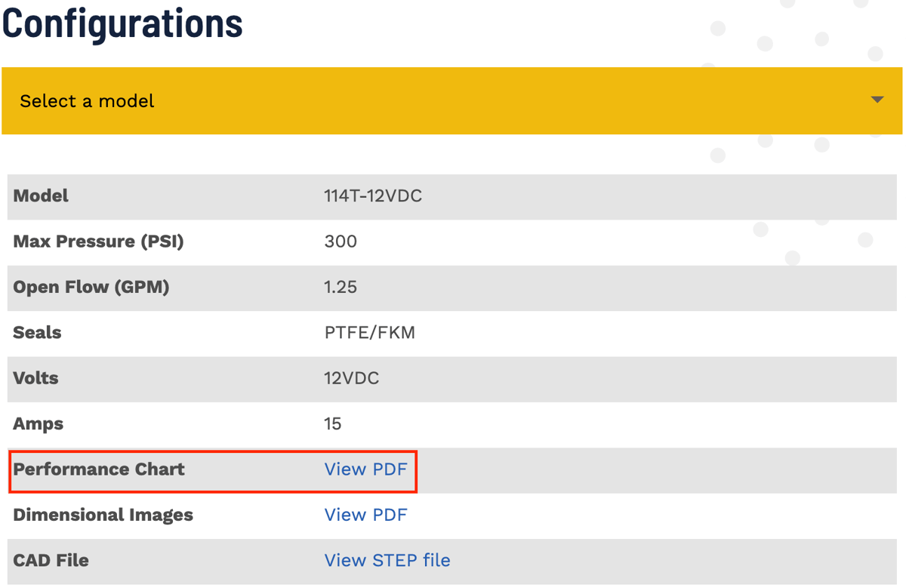Click the Max Pressure (PSI) label
906x588 pixels.
pos(98,242)
